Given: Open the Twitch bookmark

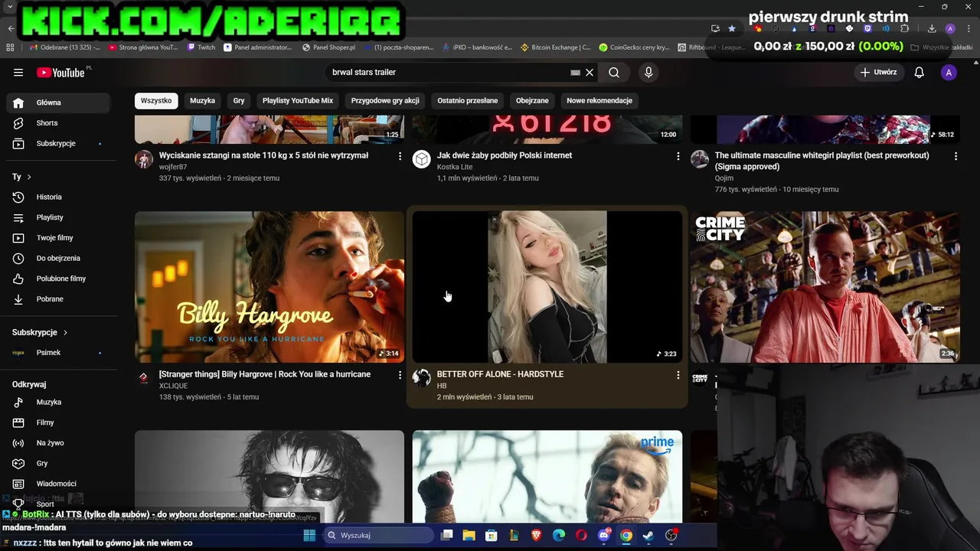Looking at the screenshot, I should (201, 47).
